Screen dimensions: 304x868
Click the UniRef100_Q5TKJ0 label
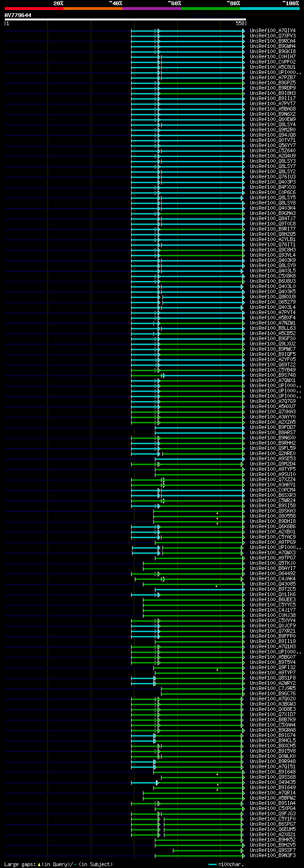coord(273,563)
